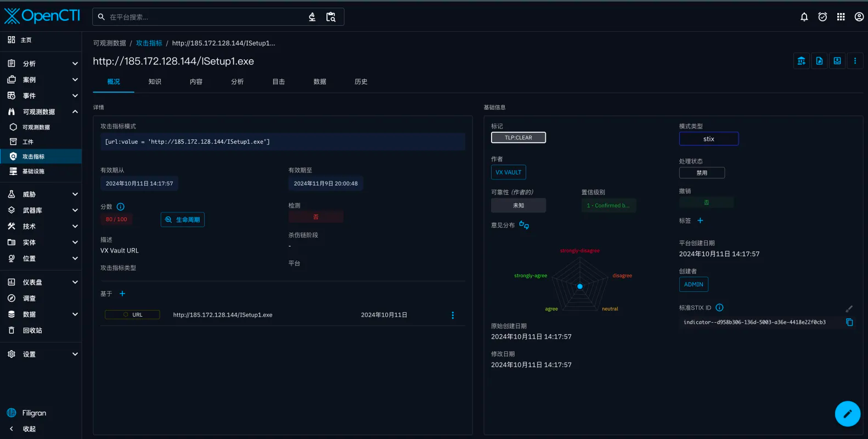Click the standard STIX ID info icon

click(x=720, y=308)
